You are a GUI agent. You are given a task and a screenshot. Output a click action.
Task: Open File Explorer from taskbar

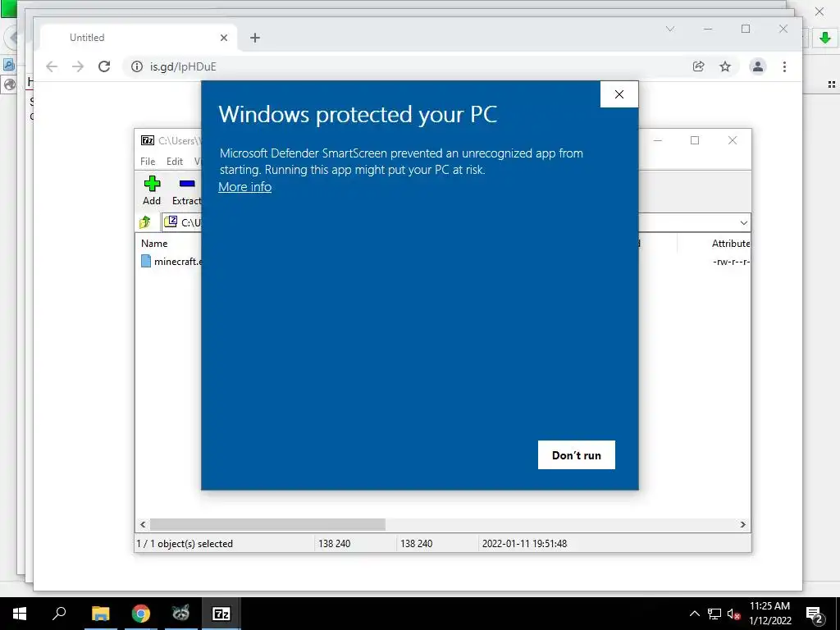(100, 614)
